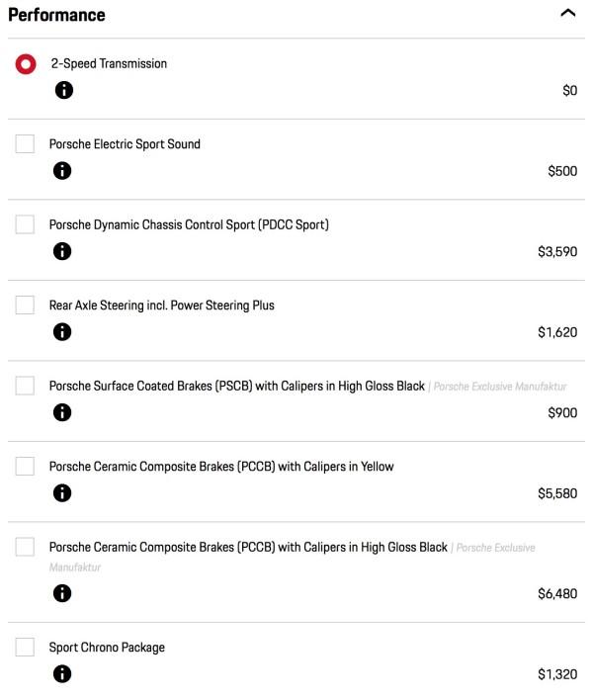Click the $6,480 price for PCCB Black

point(557,594)
